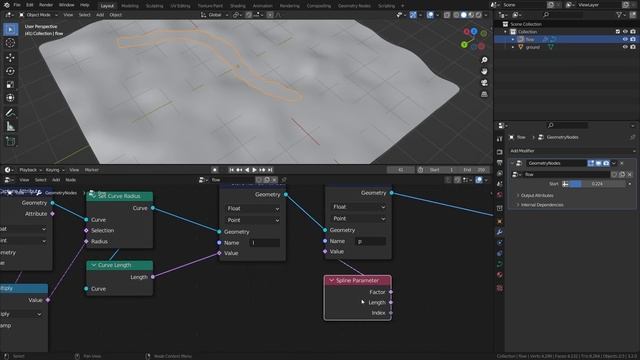Click the viewport pan hand icon
640x360 pixels.
pyautogui.click(x=484, y=71)
